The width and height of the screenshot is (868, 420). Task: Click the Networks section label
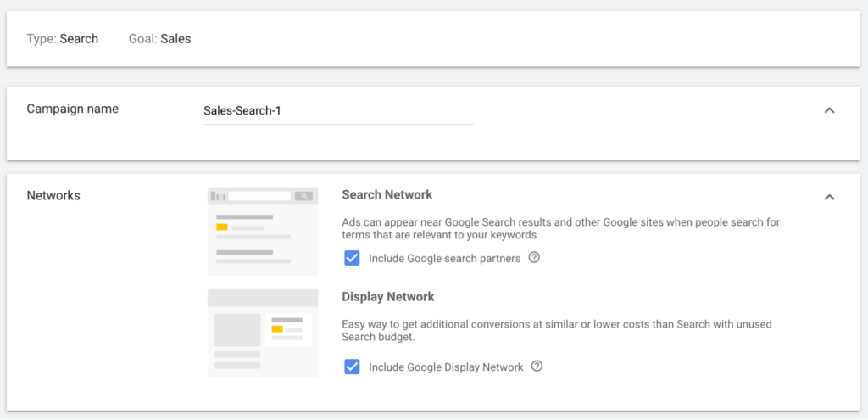pos(53,196)
